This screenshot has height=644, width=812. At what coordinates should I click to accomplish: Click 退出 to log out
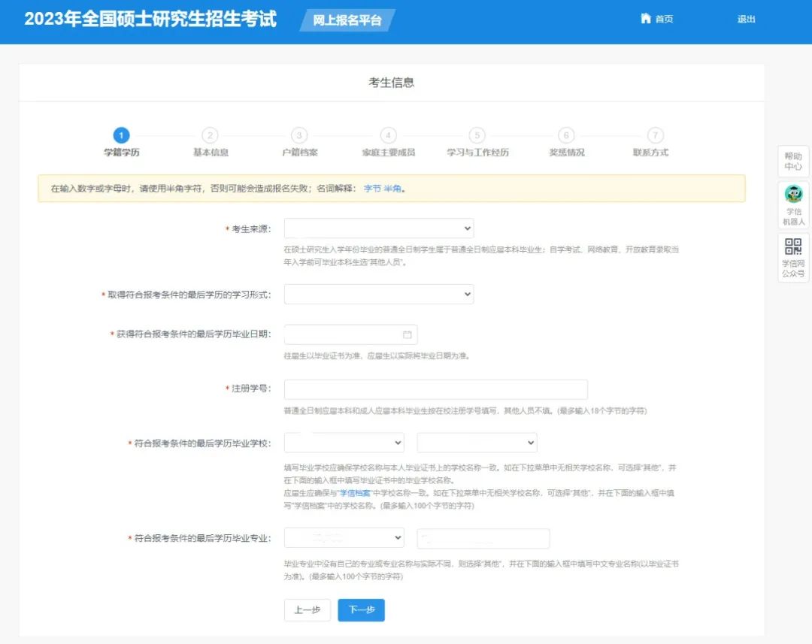point(746,19)
